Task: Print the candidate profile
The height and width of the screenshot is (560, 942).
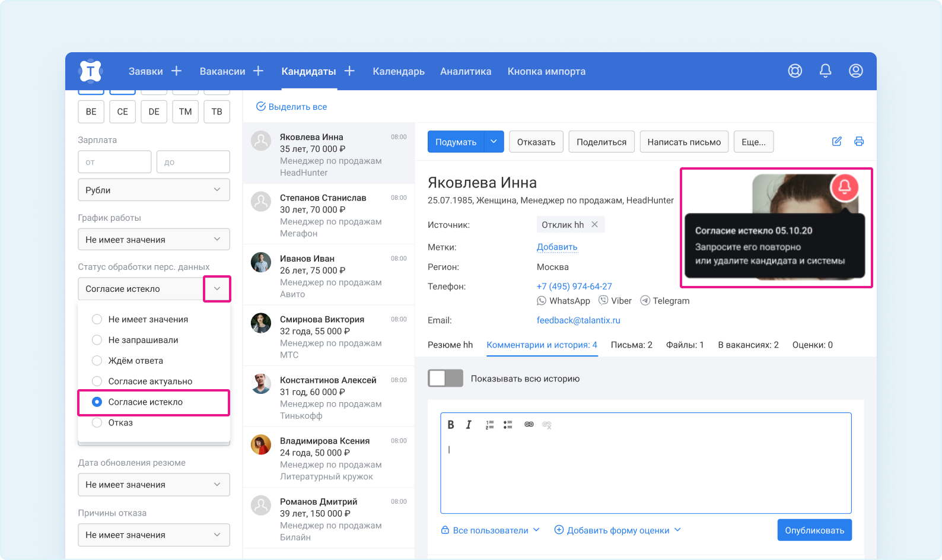Action: point(859,142)
